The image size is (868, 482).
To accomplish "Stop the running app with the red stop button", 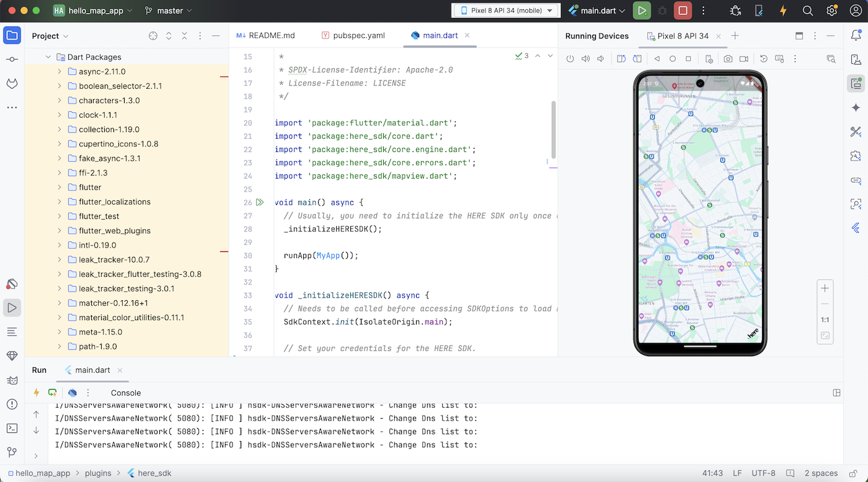I will point(683,11).
